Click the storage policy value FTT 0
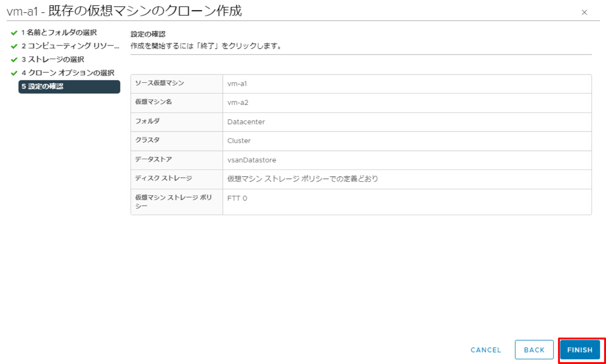Image resolution: width=606 pixels, height=364 pixels. click(237, 198)
